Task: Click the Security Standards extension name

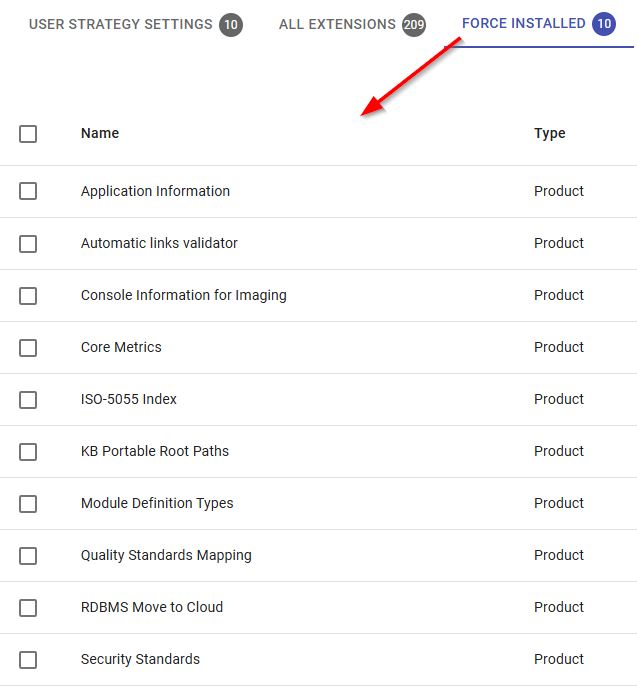Action: tap(140, 659)
